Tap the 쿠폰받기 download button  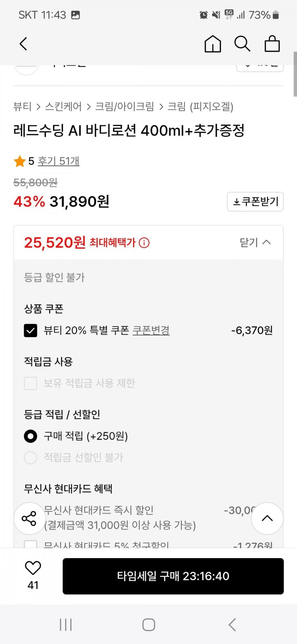click(x=255, y=201)
